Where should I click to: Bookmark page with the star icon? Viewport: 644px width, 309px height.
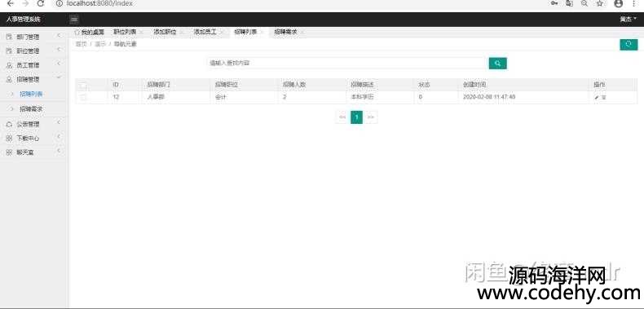(600, 4)
